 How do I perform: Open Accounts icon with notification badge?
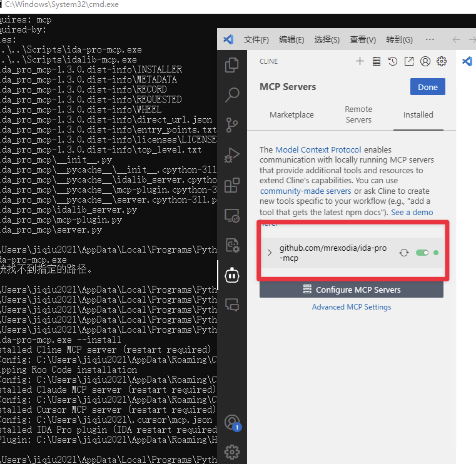233,423
